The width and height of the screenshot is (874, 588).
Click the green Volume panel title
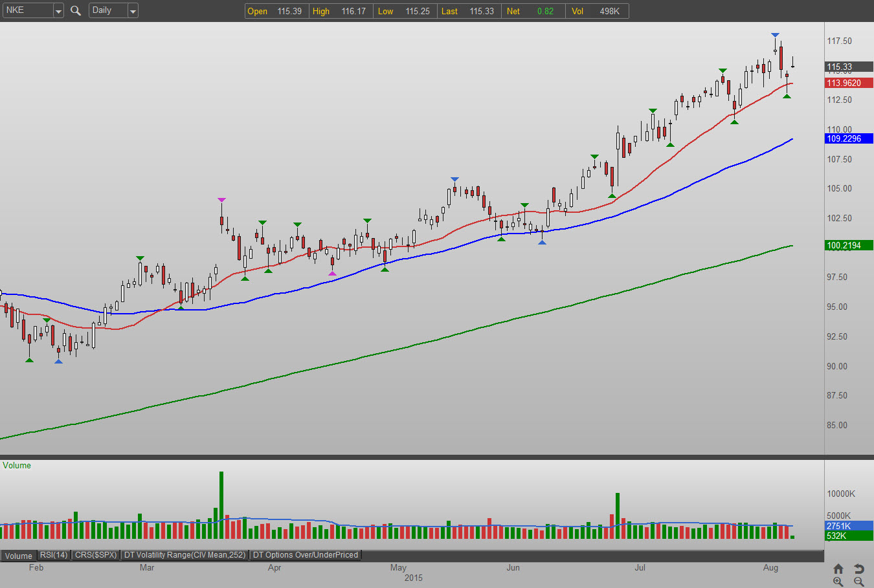click(x=17, y=465)
